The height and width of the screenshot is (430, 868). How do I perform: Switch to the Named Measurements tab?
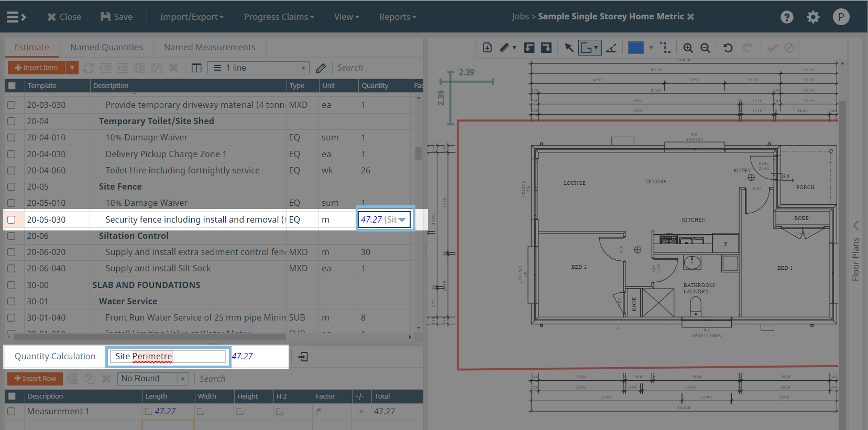pos(210,47)
